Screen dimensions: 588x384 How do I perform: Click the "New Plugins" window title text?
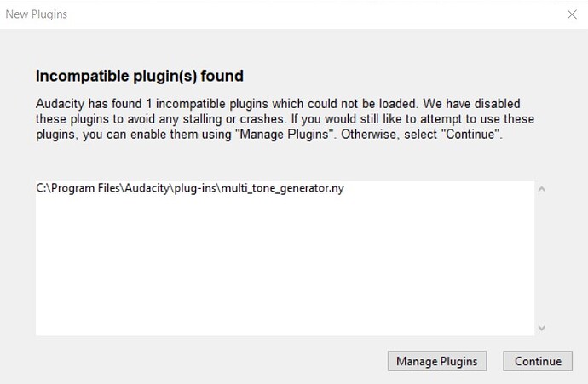pos(37,14)
